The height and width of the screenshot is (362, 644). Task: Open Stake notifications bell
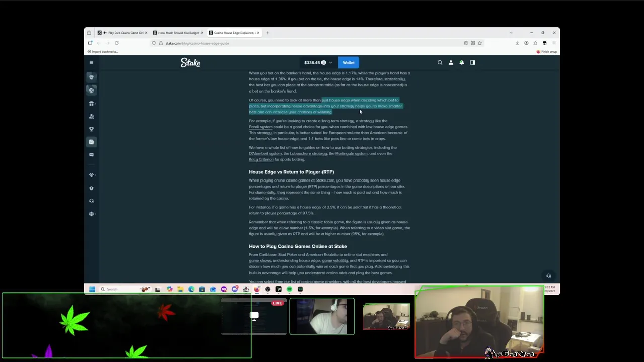[462, 63]
